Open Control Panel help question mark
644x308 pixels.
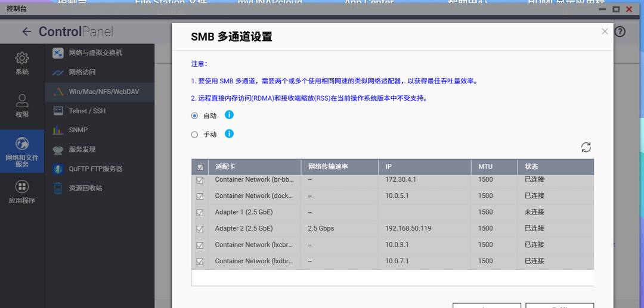click(620, 32)
